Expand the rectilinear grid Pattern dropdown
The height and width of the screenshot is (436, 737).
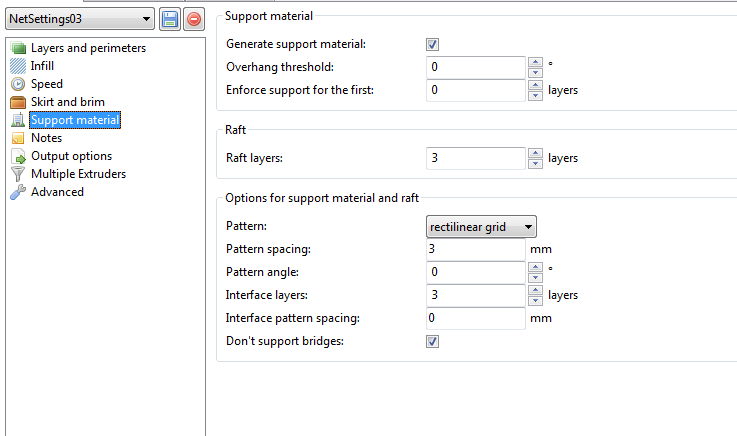[x=481, y=227]
